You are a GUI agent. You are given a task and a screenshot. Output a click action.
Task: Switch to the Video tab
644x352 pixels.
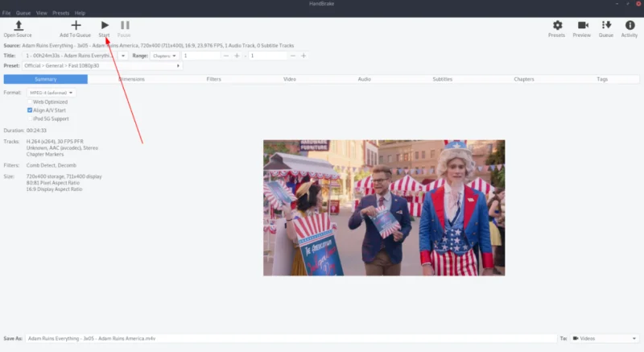tap(290, 79)
